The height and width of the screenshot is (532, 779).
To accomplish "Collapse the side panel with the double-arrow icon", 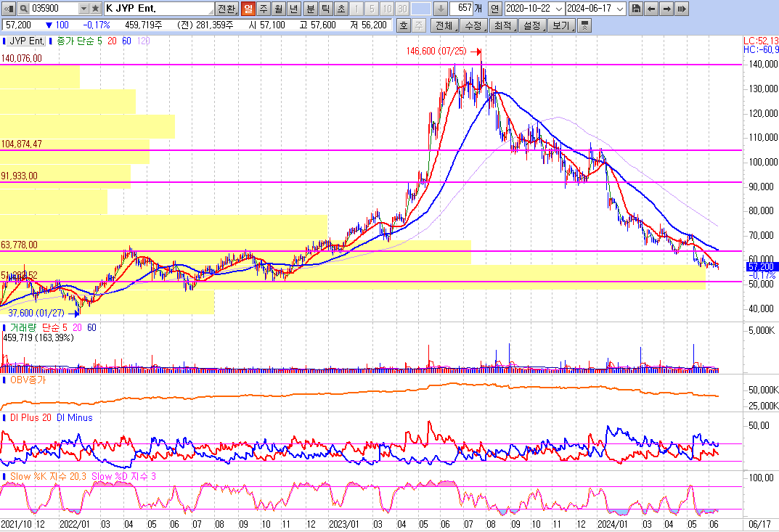I will pos(9,9).
